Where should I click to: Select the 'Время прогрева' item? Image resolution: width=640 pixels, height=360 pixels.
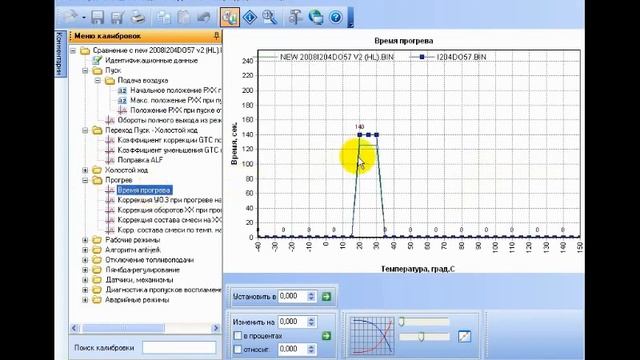pos(144,190)
